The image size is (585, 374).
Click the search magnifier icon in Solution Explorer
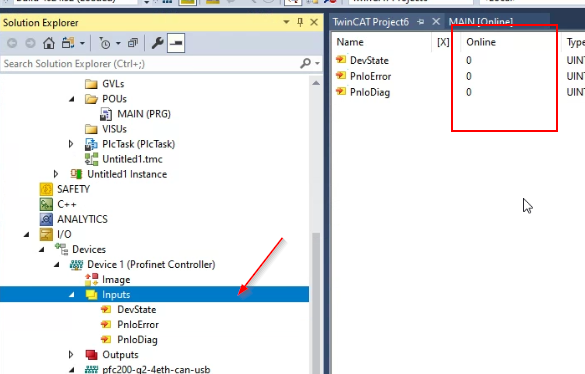pyautogui.click(x=305, y=63)
